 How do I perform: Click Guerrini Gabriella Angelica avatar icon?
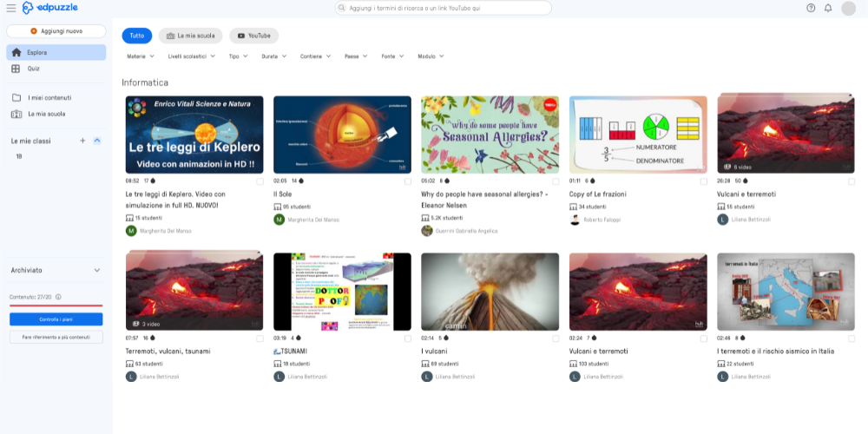(427, 231)
